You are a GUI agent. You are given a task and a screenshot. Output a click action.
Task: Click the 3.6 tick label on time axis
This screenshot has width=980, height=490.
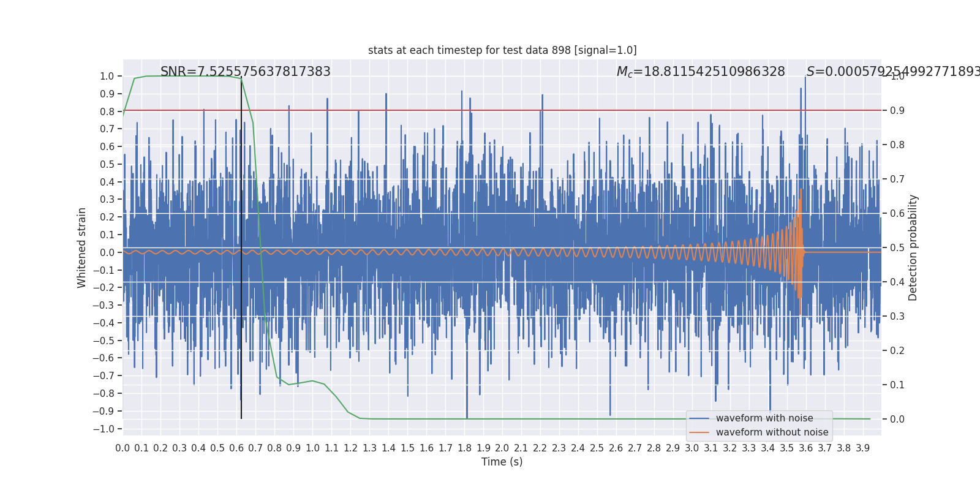point(806,448)
